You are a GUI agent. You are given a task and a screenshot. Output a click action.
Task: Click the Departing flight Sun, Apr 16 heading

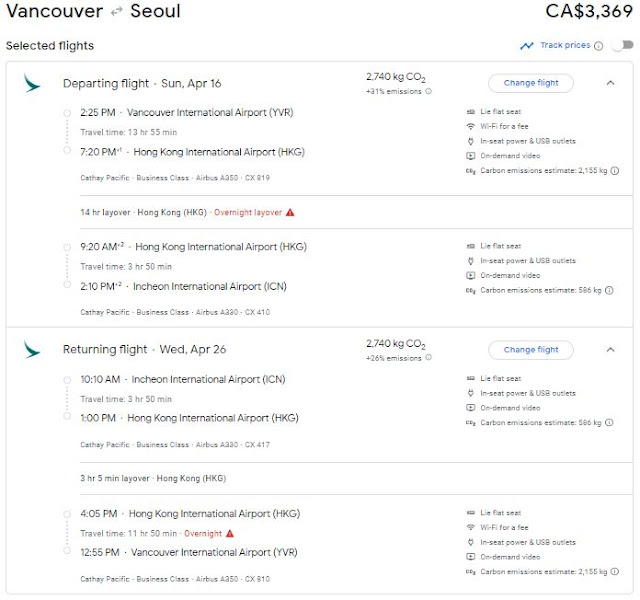tap(142, 84)
